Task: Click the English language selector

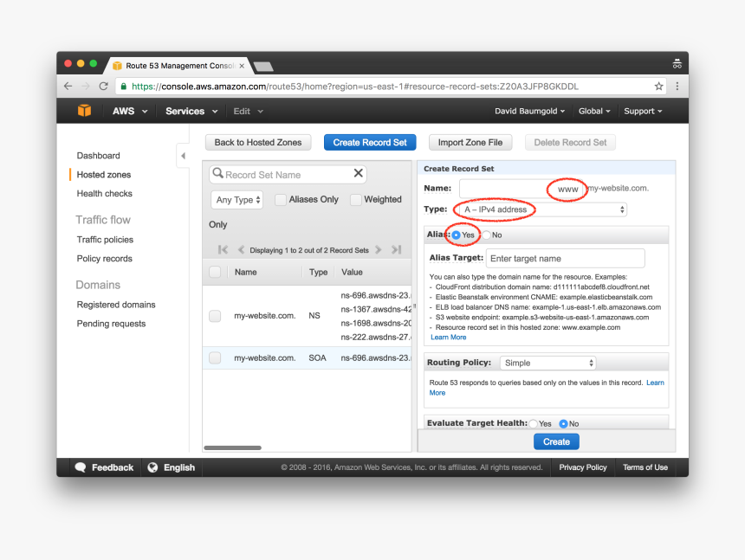Action: (x=179, y=467)
